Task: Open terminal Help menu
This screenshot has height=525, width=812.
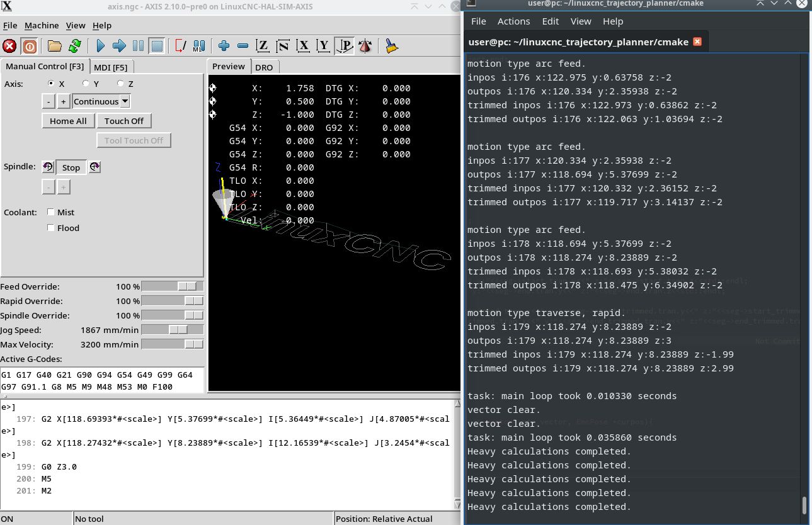Action: point(613,21)
